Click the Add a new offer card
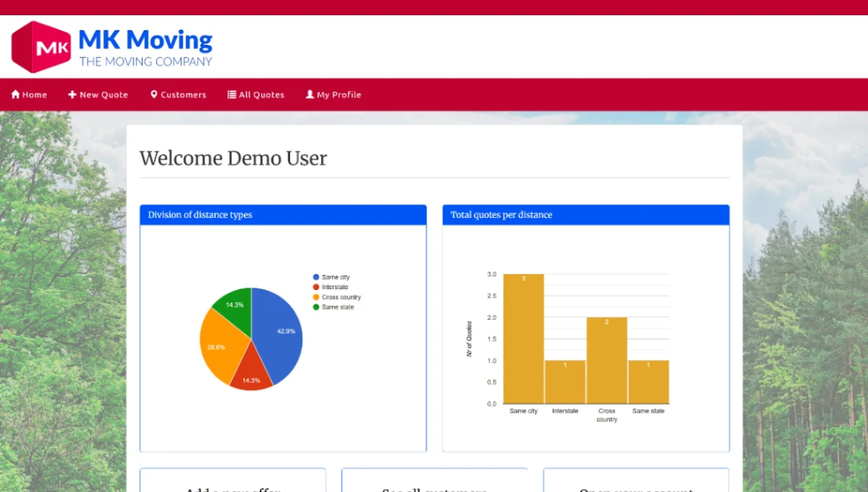The height and width of the screenshot is (492, 868). pyautogui.click(x=232, y=487)
